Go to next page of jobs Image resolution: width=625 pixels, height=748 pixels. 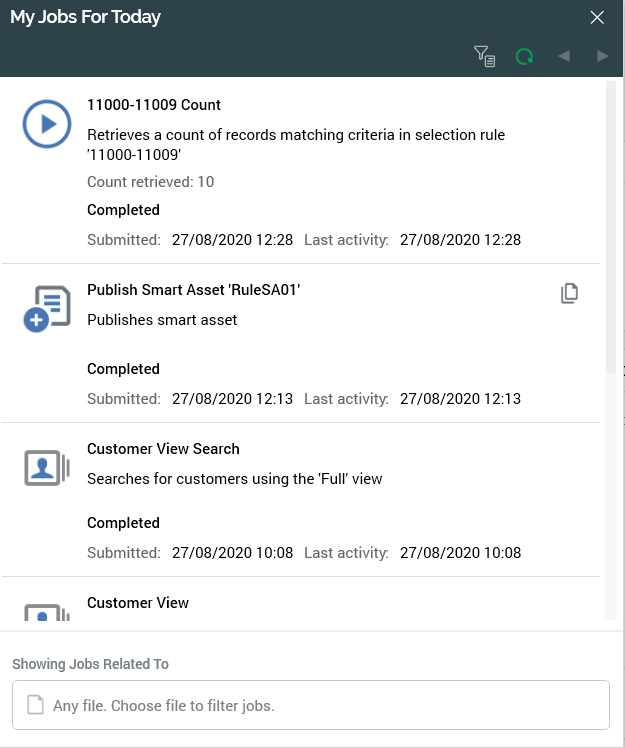click(602, 57)
